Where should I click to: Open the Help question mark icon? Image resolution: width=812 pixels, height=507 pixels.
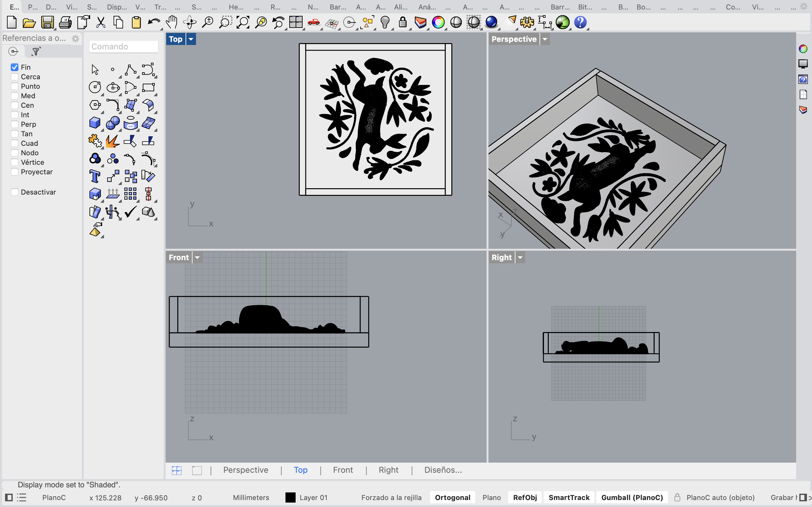[x=580, y=22]
